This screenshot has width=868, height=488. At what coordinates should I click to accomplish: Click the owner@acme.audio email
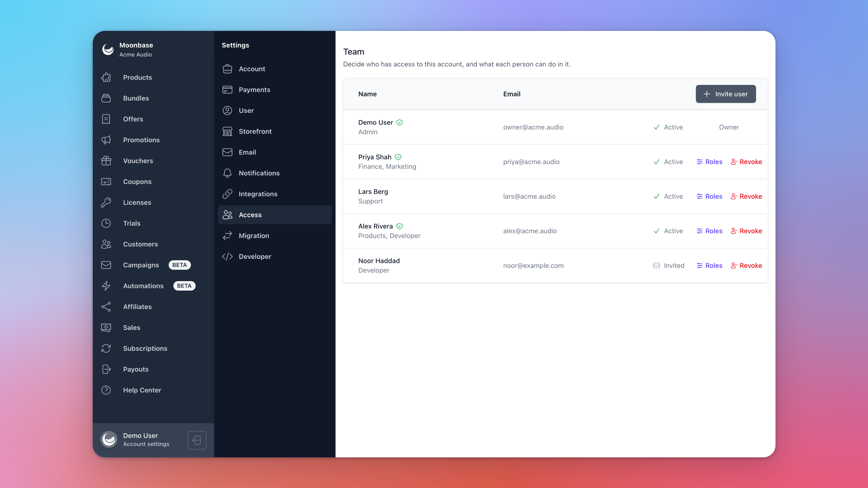click(x=533, y=127)
